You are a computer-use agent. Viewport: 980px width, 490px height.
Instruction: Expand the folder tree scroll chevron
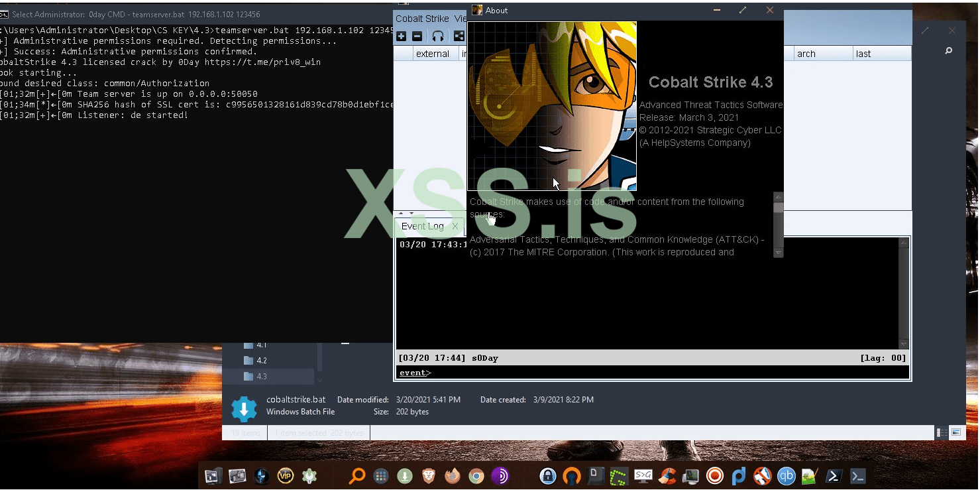pos(320,380)
